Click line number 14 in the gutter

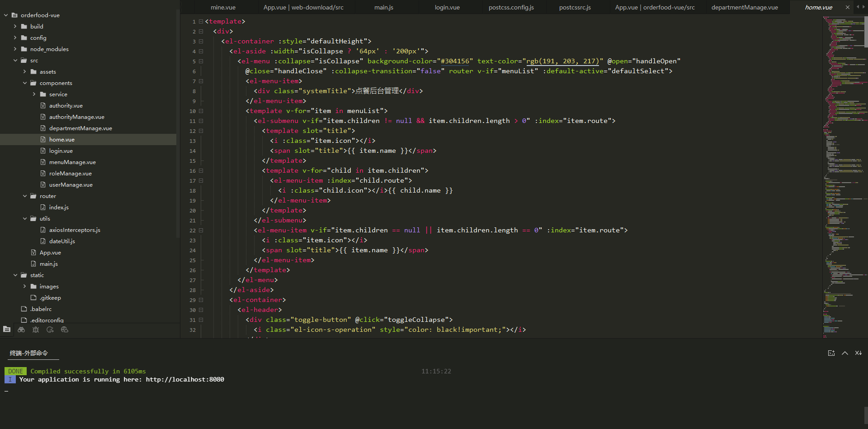[x=193, y=151]
